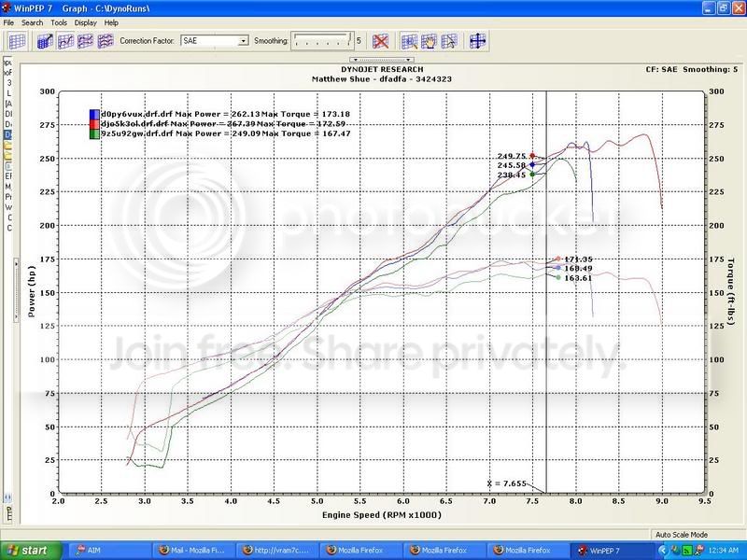Activate the hand pan graph tool
The height and width of the screenshot is (560, 747).
[429, 41]
